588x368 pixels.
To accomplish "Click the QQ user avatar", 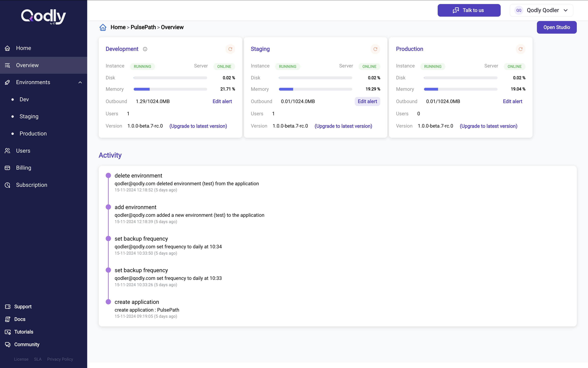I will click(519, 10).
